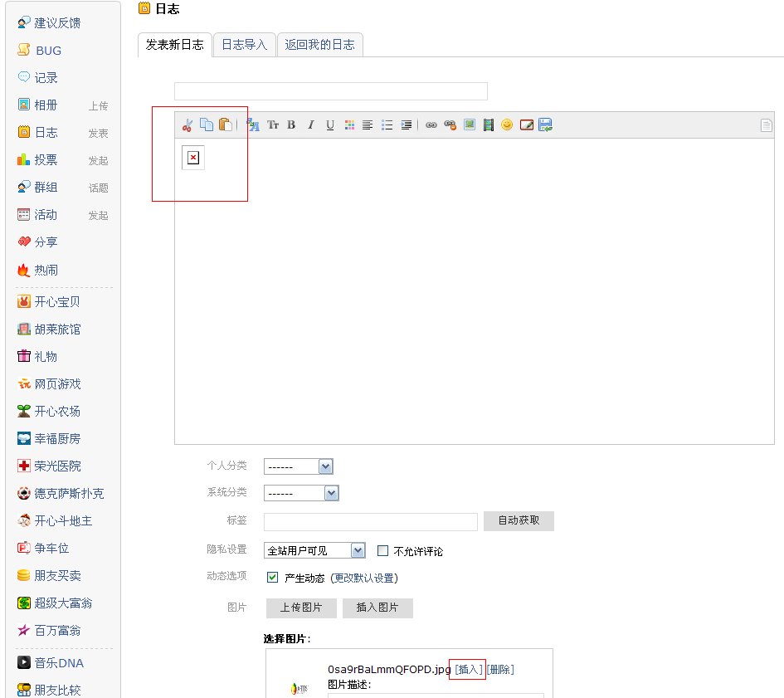The width and height of the screenshot is (784, 698).
Task: Click the 投票 bar chart icon
Action: (x=24, y=159)
